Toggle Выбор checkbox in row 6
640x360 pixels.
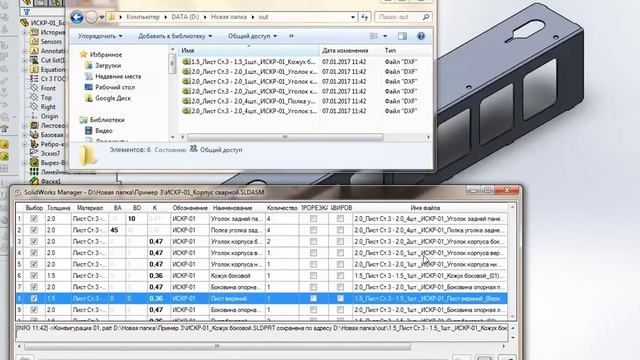[34, 276]
